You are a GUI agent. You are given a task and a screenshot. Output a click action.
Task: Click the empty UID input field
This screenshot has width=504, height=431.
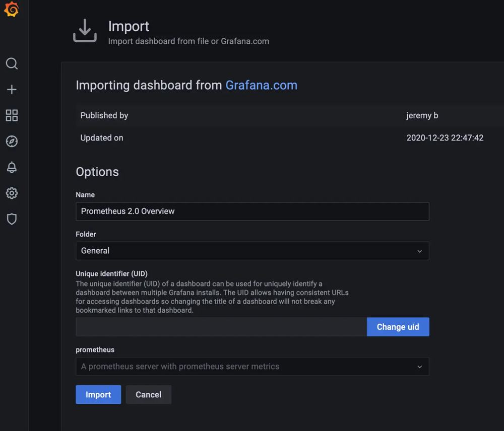tap(221, 327)
